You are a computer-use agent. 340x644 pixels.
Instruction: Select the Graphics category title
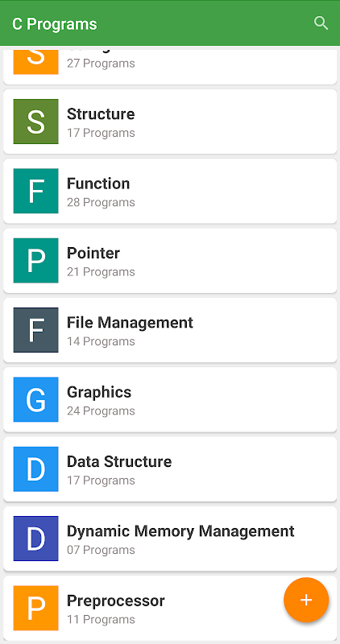pos(99,393)
